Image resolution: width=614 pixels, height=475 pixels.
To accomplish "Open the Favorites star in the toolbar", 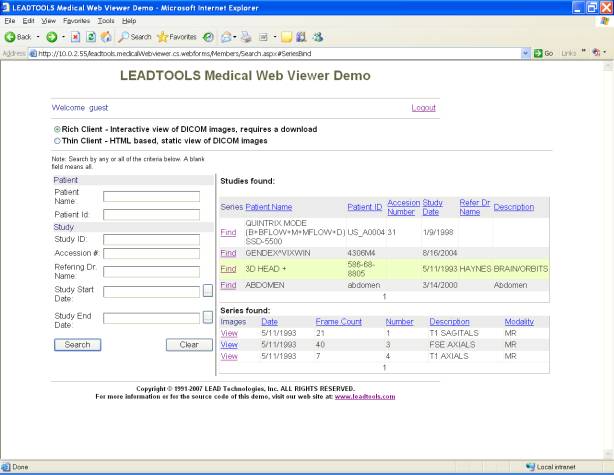I will click(177, 37).
